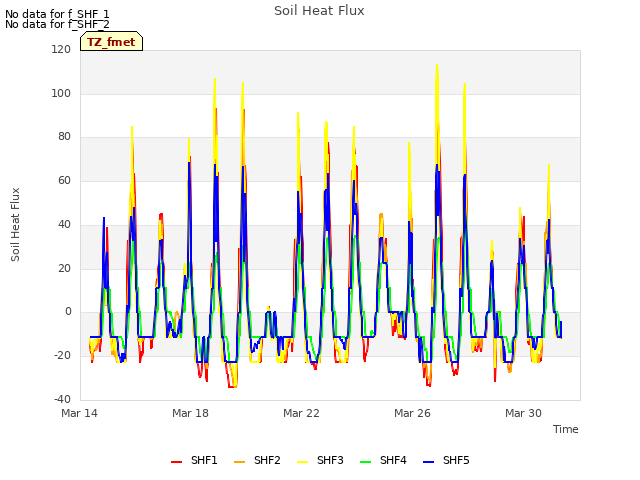This screenshot has height=480, width=640.
Task: Click the orange SHF2 legend swatch
Action: (239, 462)
